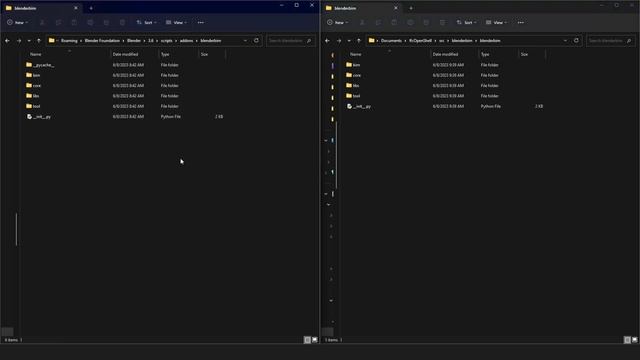Go back in the IfcOpenShell-path window
This screenshot has height=360, width=640.
tap(327, 40)
